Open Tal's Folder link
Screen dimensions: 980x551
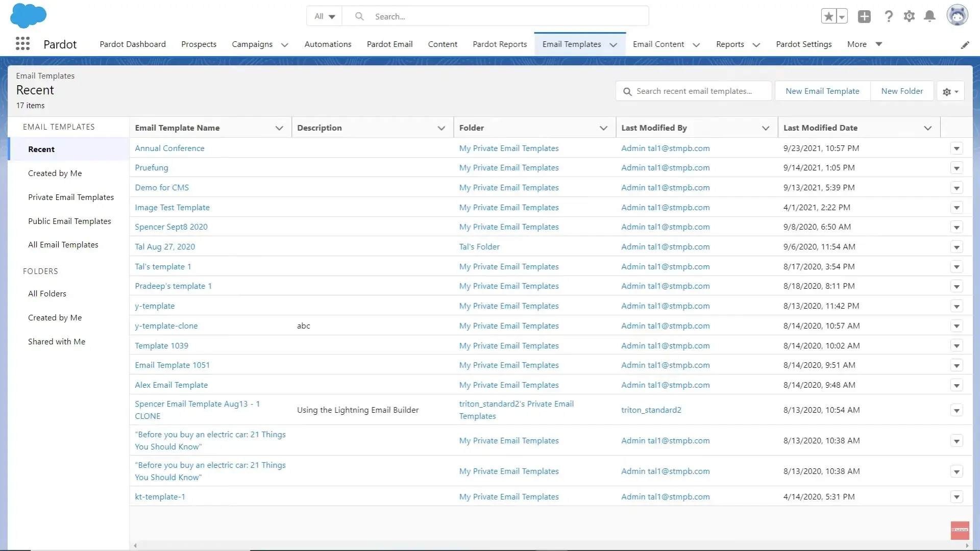tap(479, 247)
